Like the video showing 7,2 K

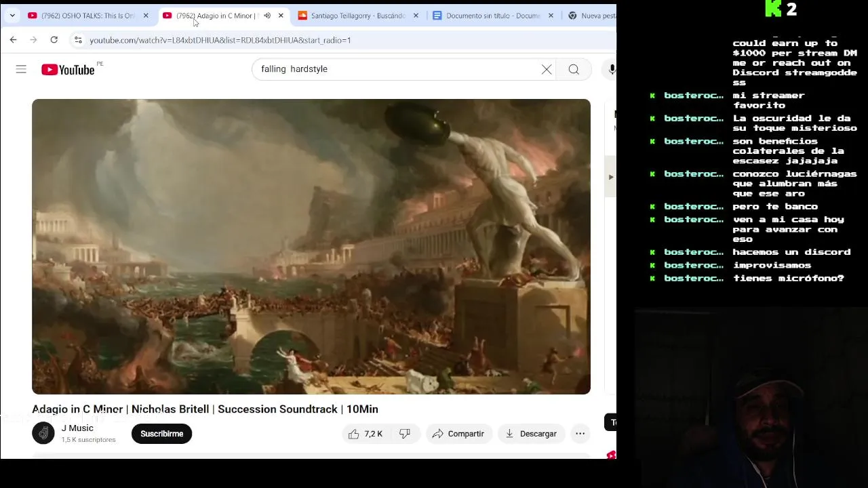[x=366, y=434]
